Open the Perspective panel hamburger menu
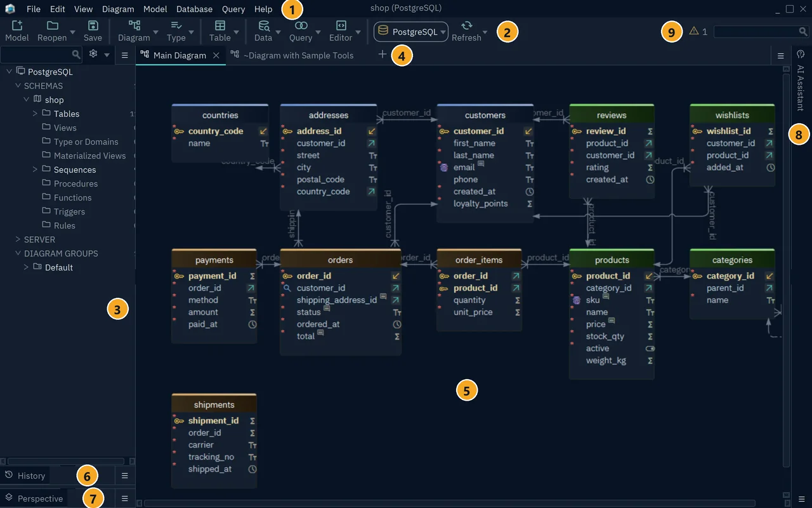This screenshot has height=508, width=812. click(125, 498)
